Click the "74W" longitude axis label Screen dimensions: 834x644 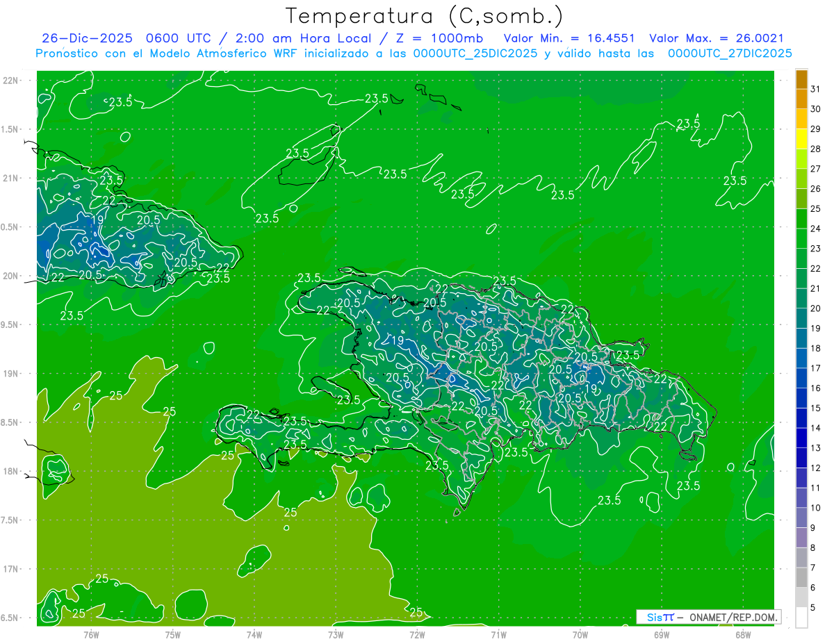click(254, 635)
